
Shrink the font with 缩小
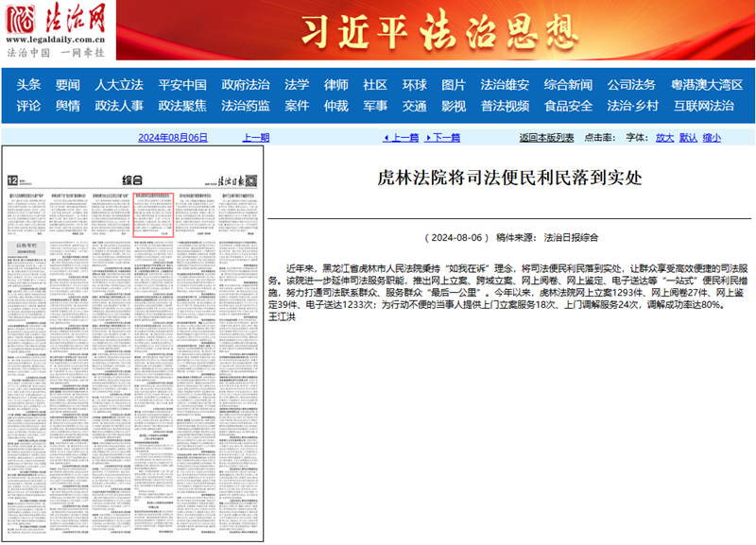(712, 137)
